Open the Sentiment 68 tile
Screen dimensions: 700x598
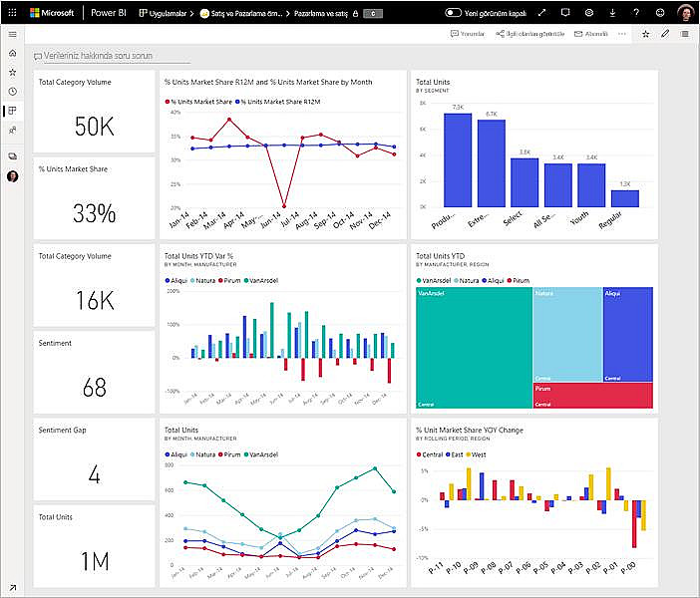(x=94, y=372)
